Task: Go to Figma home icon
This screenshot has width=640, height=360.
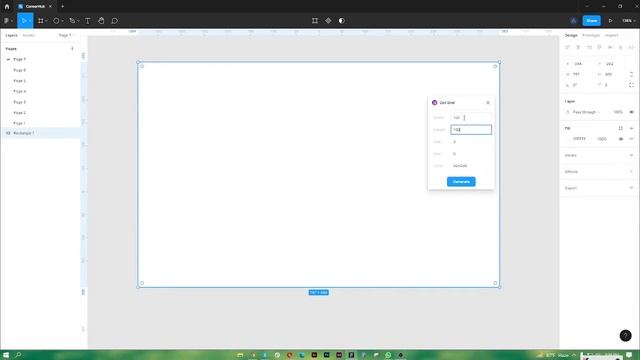Action: click(x=7, y=7)
